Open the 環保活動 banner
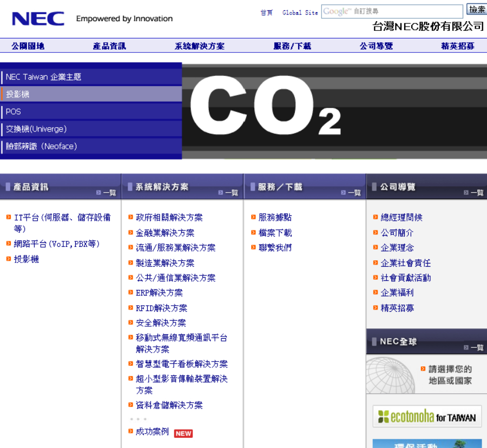 click(427, 444)
